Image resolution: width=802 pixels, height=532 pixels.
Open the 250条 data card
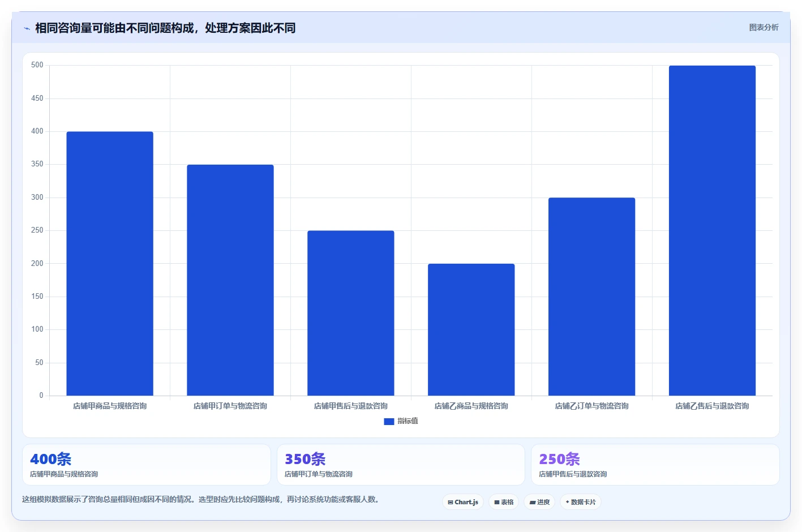point(655,465)
